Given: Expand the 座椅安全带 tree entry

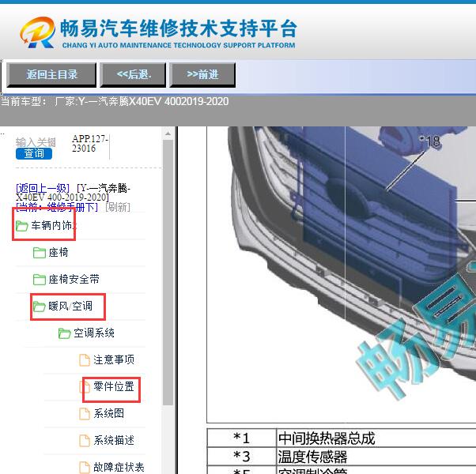Looking at the screenshot, I should [74, 279].
